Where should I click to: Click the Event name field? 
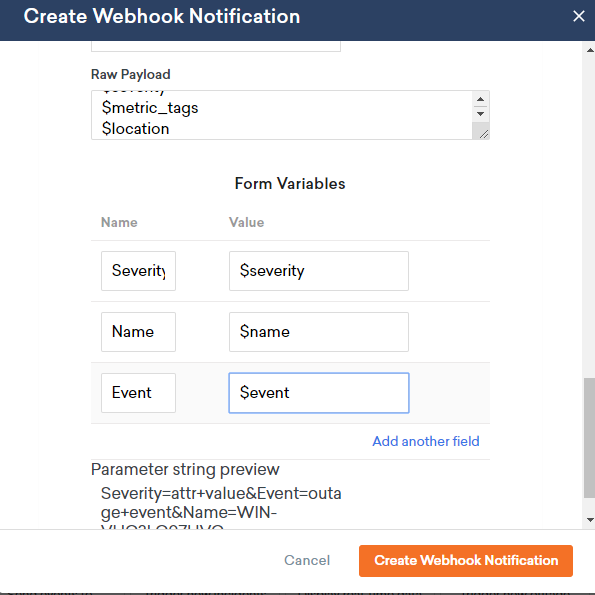coord(139,393)
